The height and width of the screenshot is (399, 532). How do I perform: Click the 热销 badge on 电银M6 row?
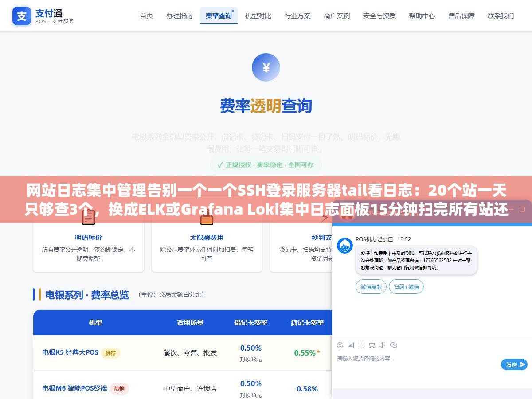tap(120, 389)
